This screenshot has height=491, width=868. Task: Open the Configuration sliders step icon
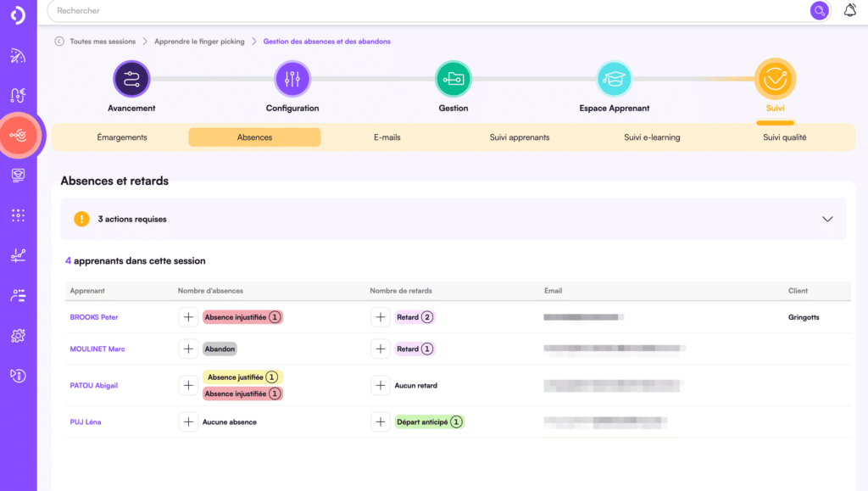click(x=292, y=80)
